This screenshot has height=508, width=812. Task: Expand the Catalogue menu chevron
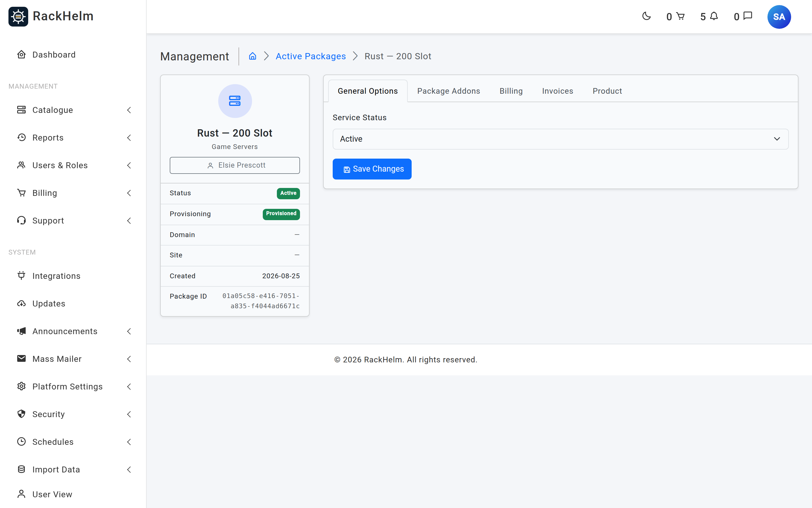[x=129, y=110]
